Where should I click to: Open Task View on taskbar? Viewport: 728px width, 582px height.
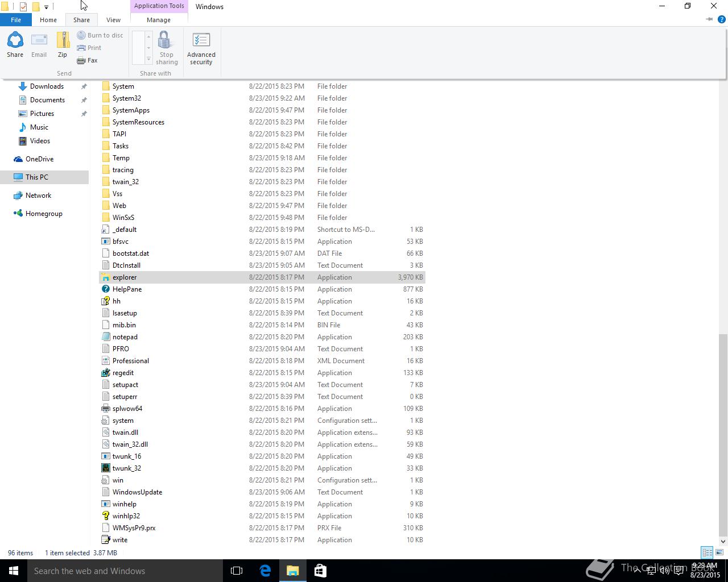click(x=237, y=571)
